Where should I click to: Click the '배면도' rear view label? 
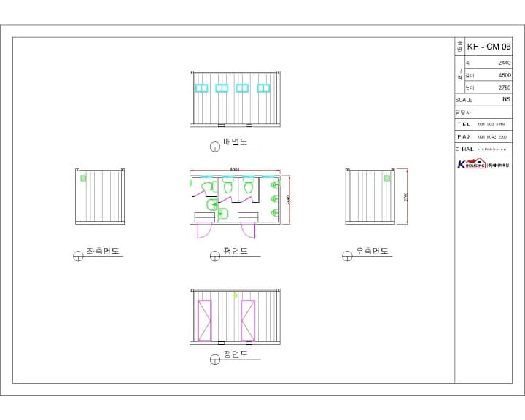coord(236,141)
